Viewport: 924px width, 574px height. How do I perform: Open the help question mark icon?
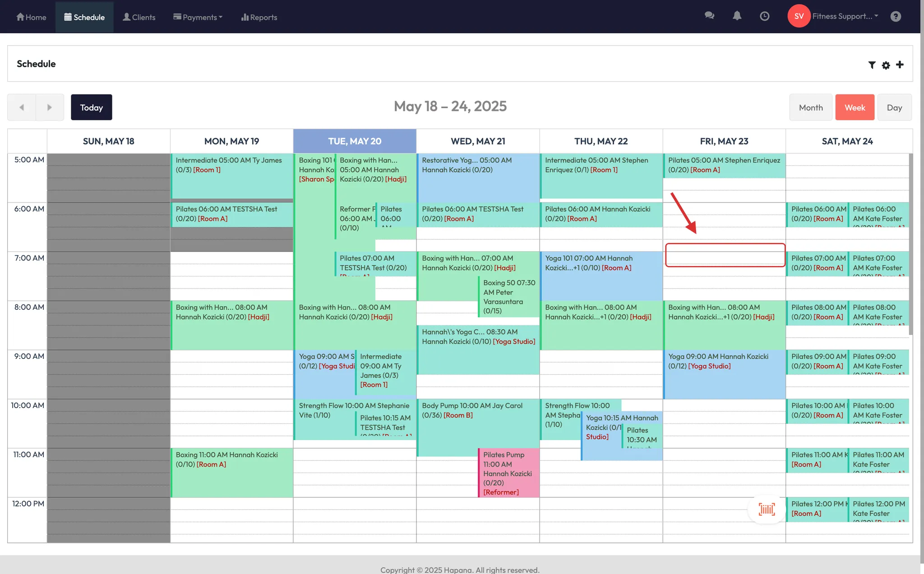pos(896,16)
